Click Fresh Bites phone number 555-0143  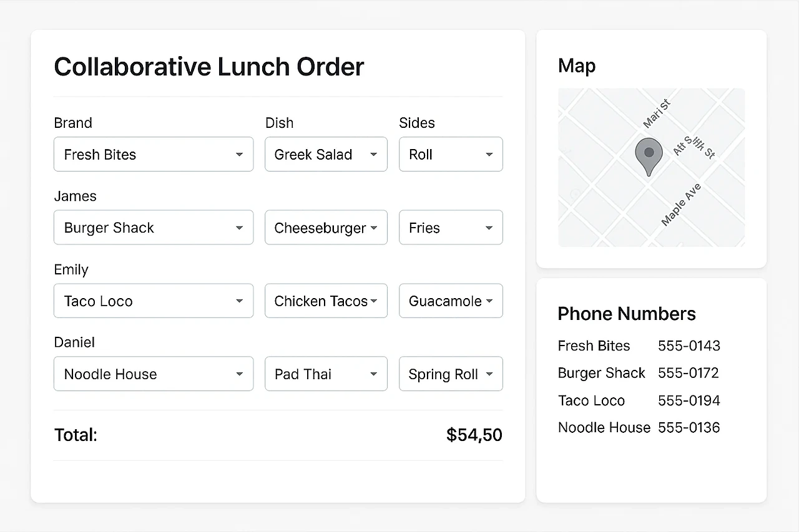pyautogui.click(x=689, y=346)
